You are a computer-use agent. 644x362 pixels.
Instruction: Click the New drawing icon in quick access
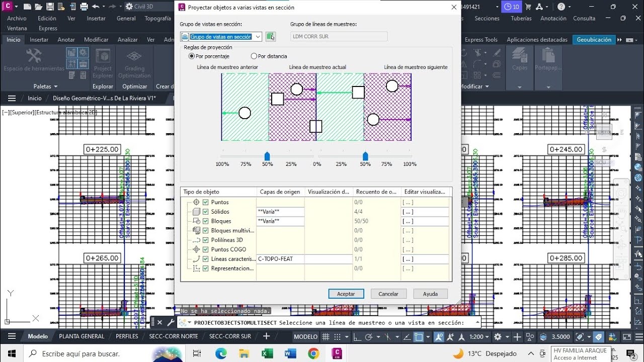27,7
